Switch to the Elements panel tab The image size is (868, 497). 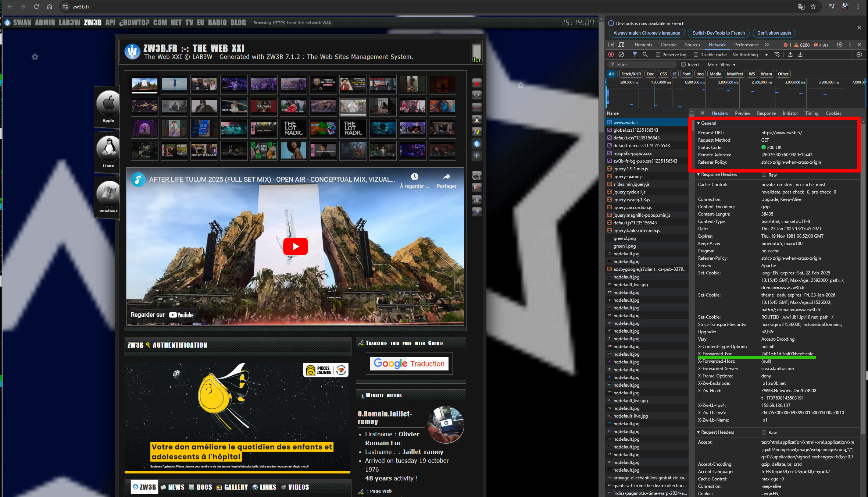coord(643,45)
